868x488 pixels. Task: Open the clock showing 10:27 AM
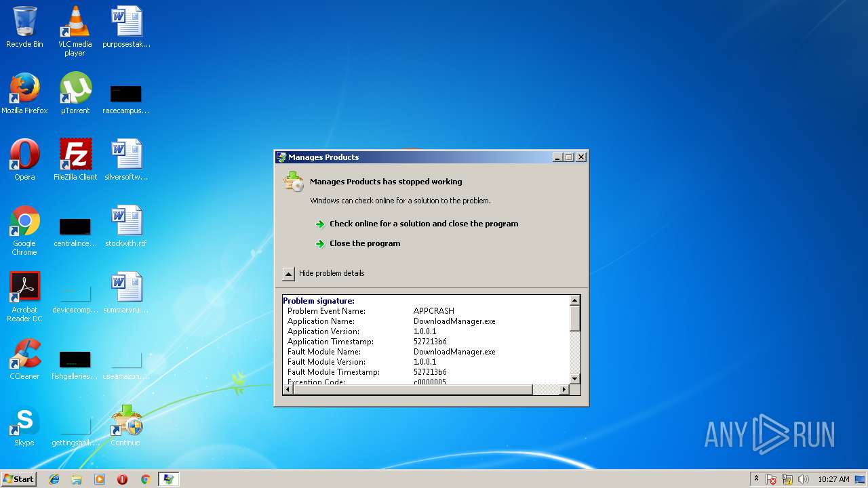(833, 479)
